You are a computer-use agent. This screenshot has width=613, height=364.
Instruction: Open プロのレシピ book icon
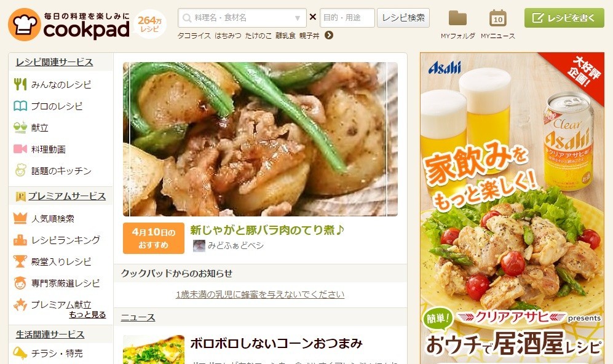click(x=20, y=106)
